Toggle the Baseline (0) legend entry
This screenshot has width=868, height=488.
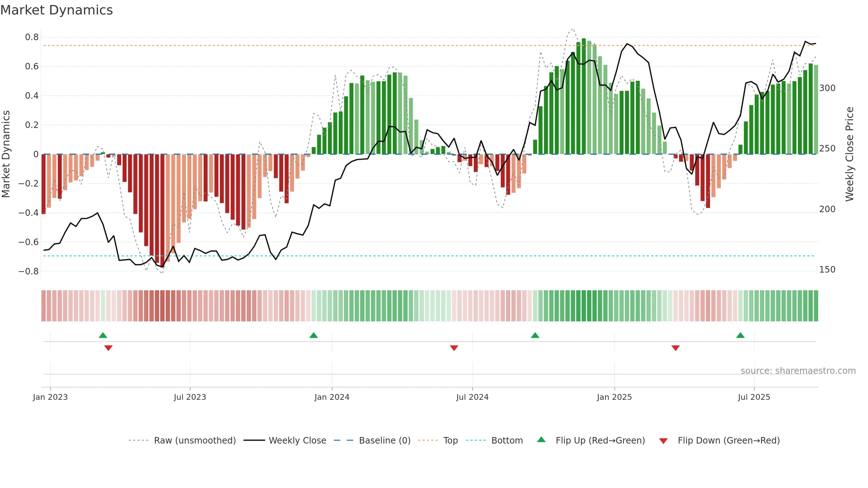[372, 440]
